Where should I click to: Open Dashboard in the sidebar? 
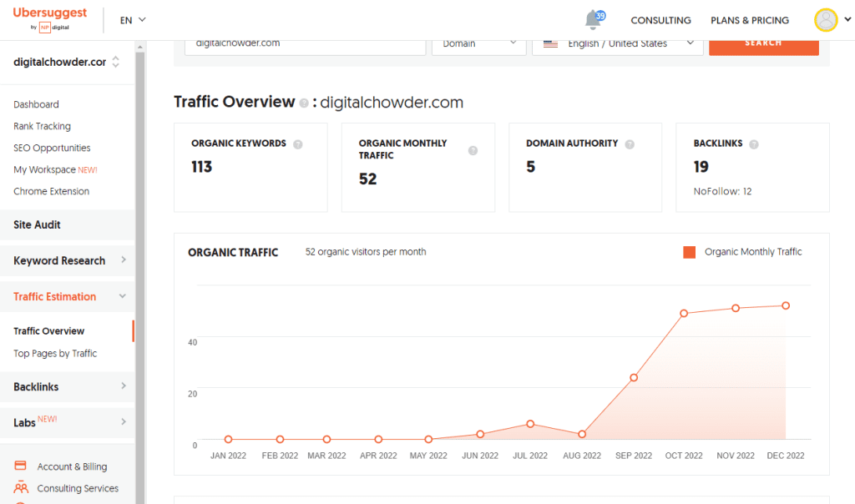coord(36,104)
